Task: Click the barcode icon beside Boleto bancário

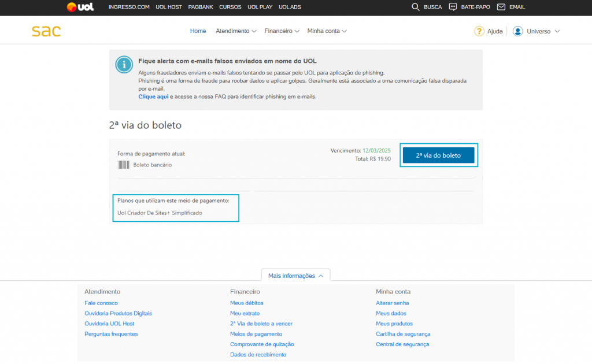Action: point(124,165)
